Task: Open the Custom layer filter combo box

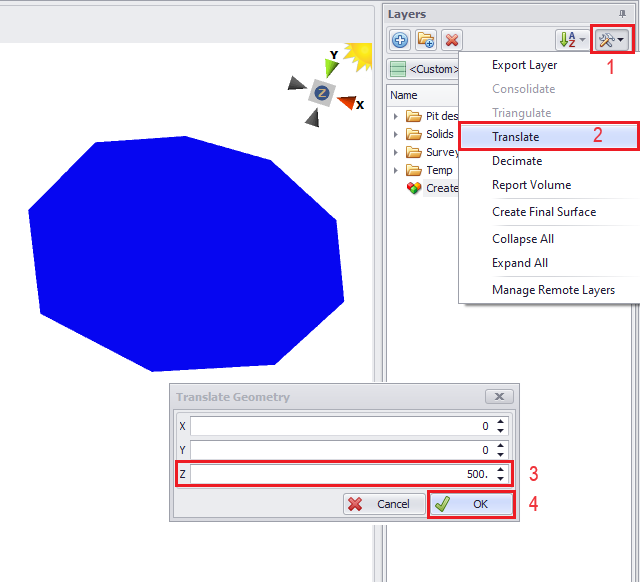Action: (423, 70)
